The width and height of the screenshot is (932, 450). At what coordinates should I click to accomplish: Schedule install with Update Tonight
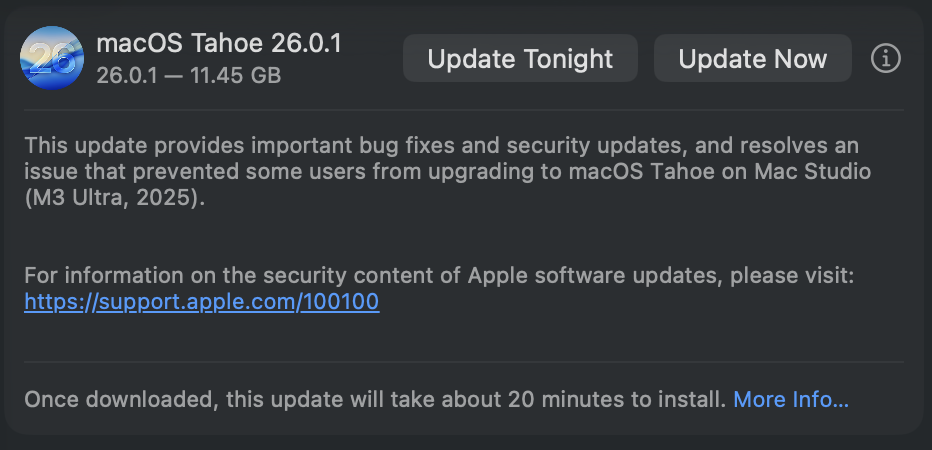[x=520, y=59]
